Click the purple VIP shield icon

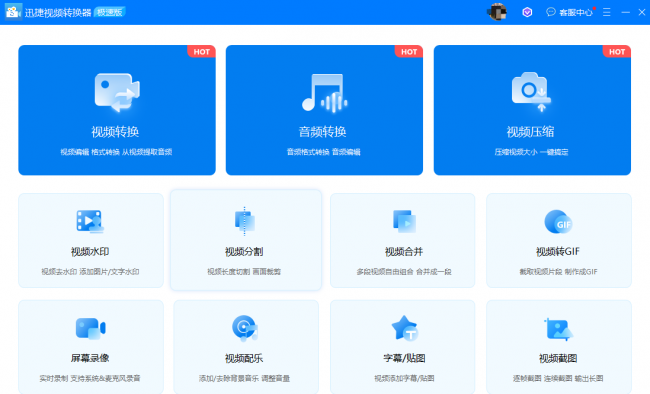pyautogui.click(x=527, y=12)
